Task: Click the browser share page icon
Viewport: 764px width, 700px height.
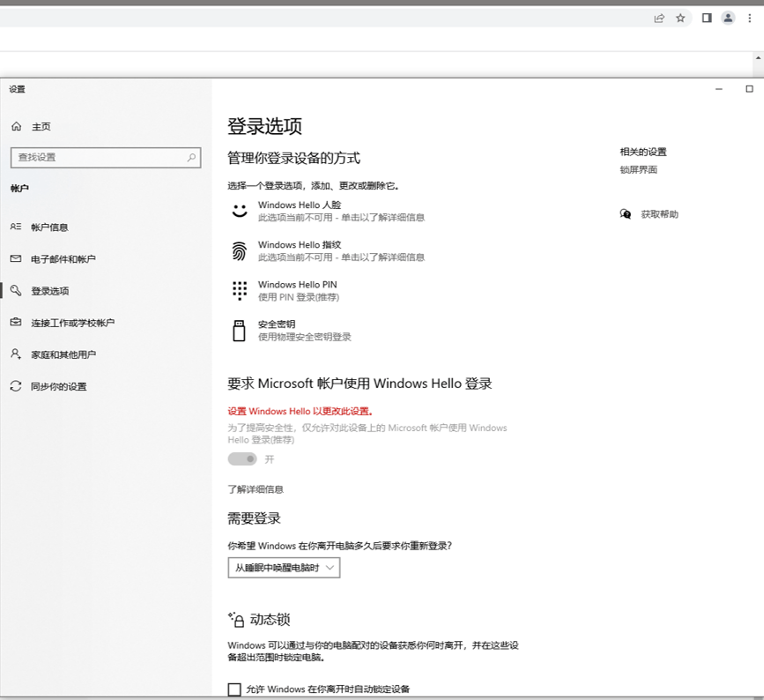Action: pos(659,18)
